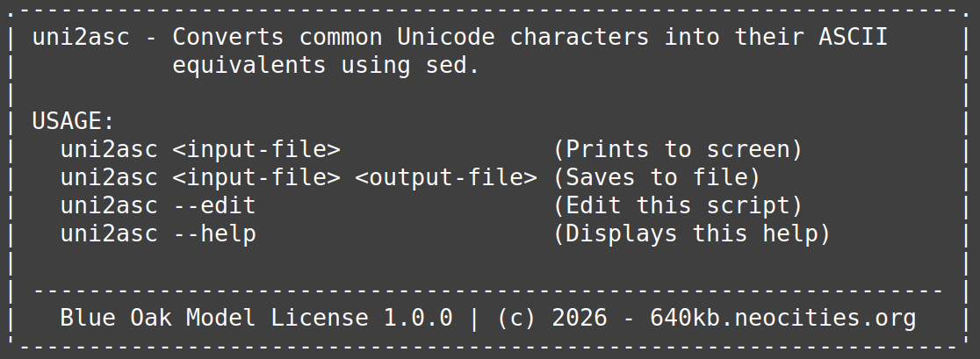
Task: Click the --edit option text
Action: pyautogui.click(x=214, y=205)
